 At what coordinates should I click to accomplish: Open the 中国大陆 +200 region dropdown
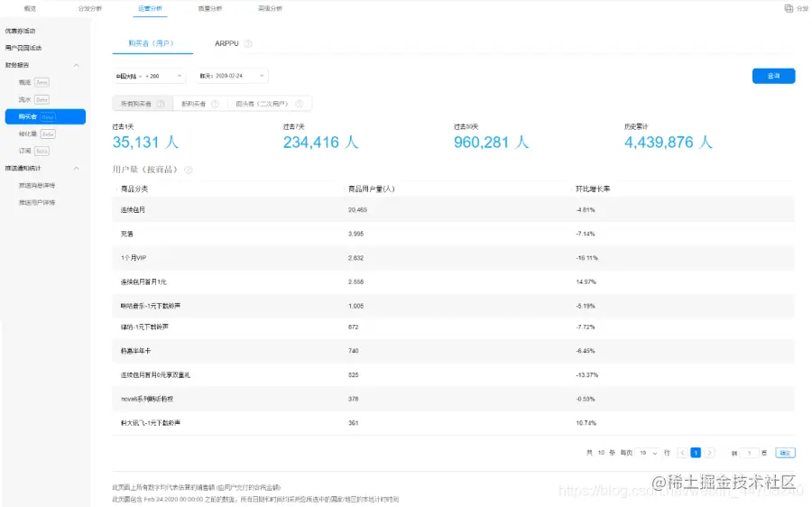149,76
